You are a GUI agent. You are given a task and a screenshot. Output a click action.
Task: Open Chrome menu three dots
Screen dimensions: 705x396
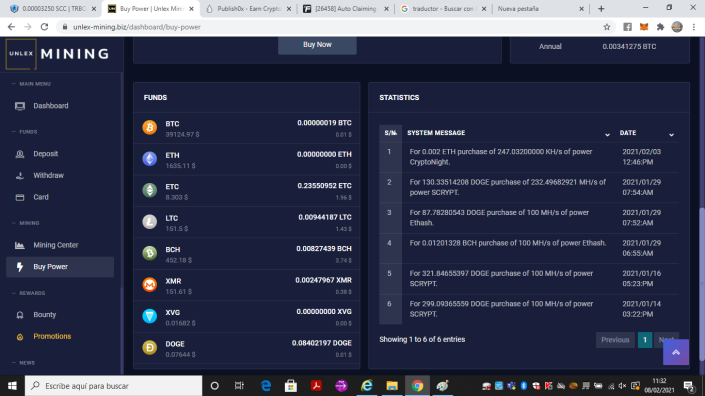(x=694, y=27)
